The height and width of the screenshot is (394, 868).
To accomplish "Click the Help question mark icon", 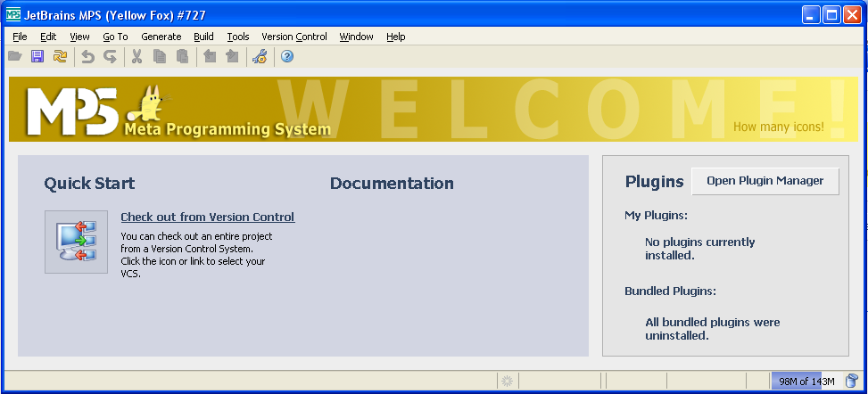I will (x=286, y=56).
